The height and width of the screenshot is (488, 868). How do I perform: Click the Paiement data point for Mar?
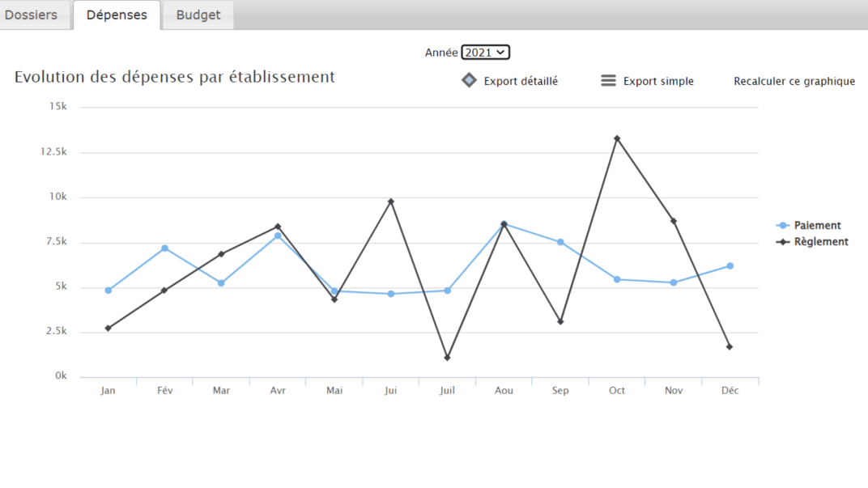[221, 283]
